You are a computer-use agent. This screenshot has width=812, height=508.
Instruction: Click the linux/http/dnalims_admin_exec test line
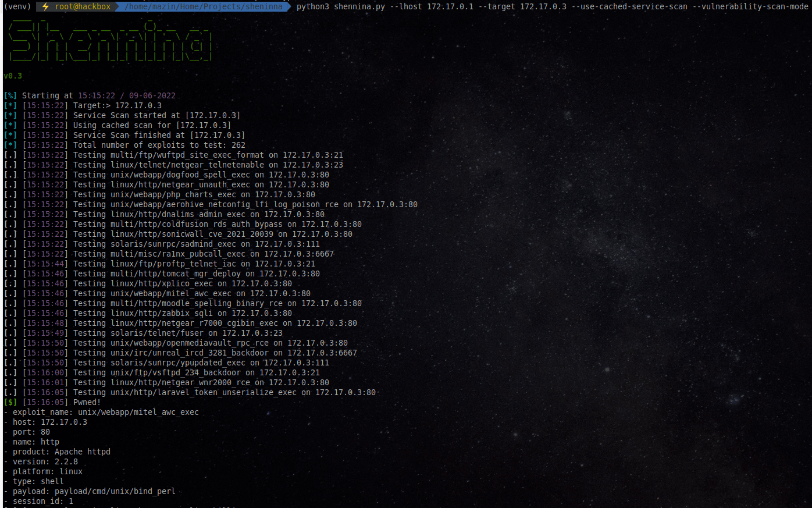(x=164, y=214)
